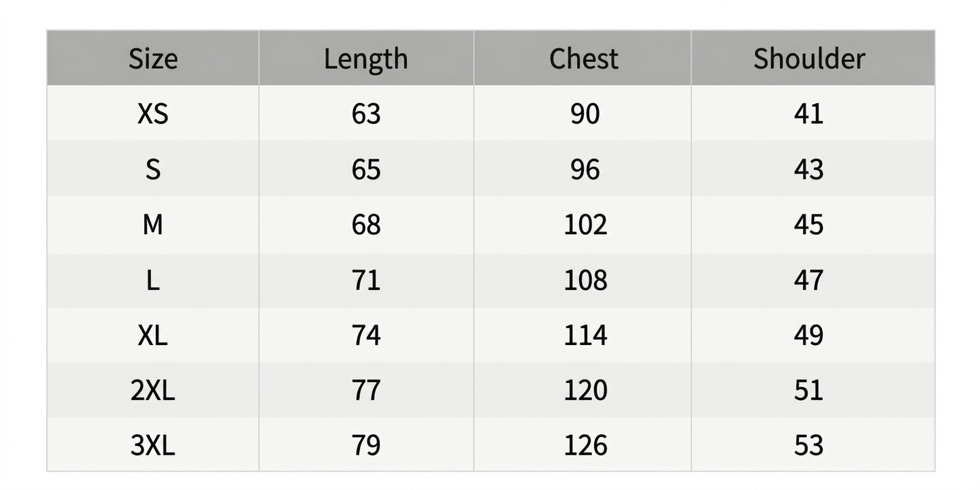Click the chest value 96
Screen dimensions: 980x490
tap(585, 169)
